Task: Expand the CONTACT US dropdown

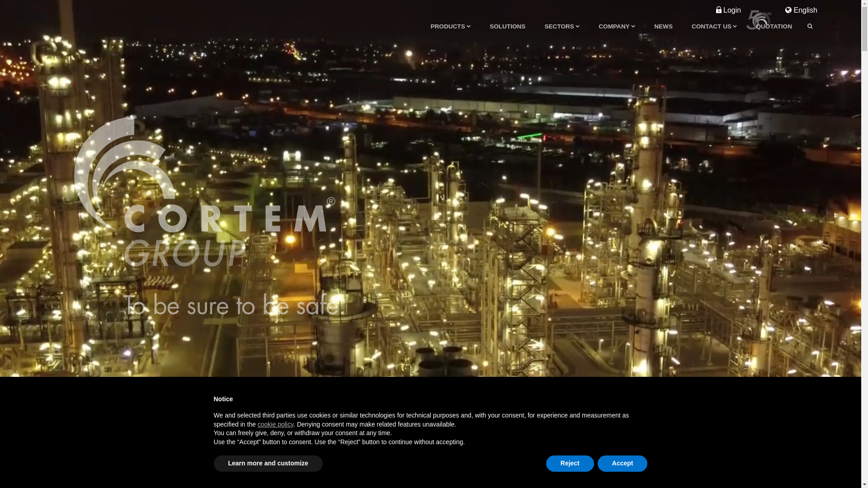Action: [x=714, y=27]
